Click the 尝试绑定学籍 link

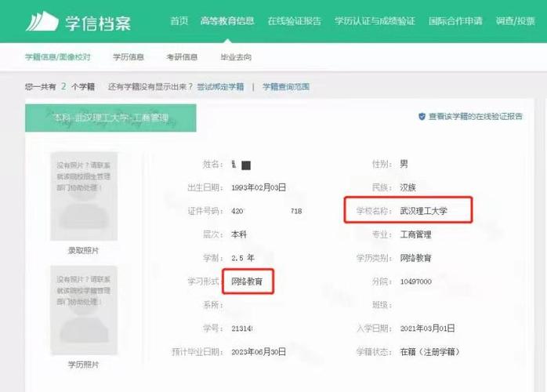[220, 86]
